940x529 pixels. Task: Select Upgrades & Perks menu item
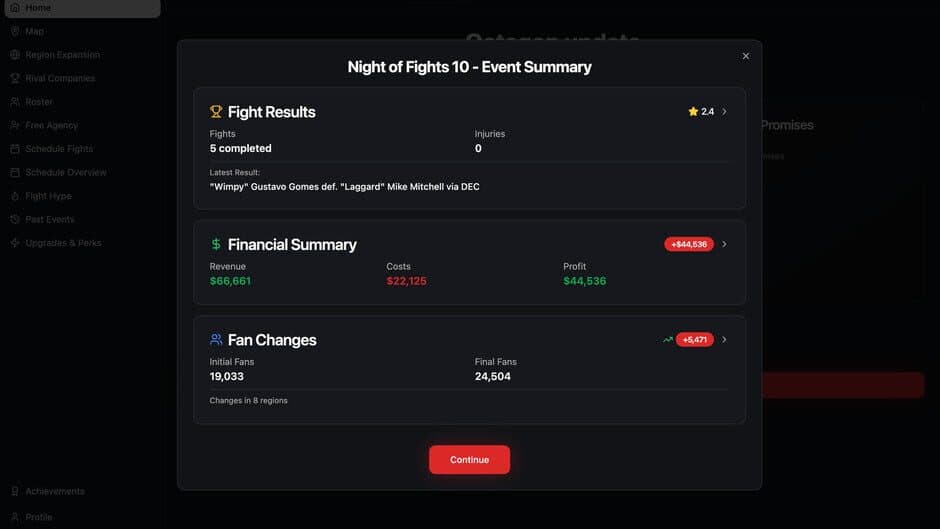coord(63,243)
